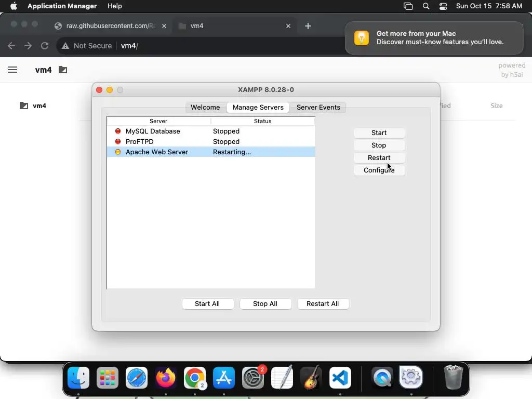Viewport: 532px width, 399px height.
Task: Close the XAMPP window
Action: 99,90
